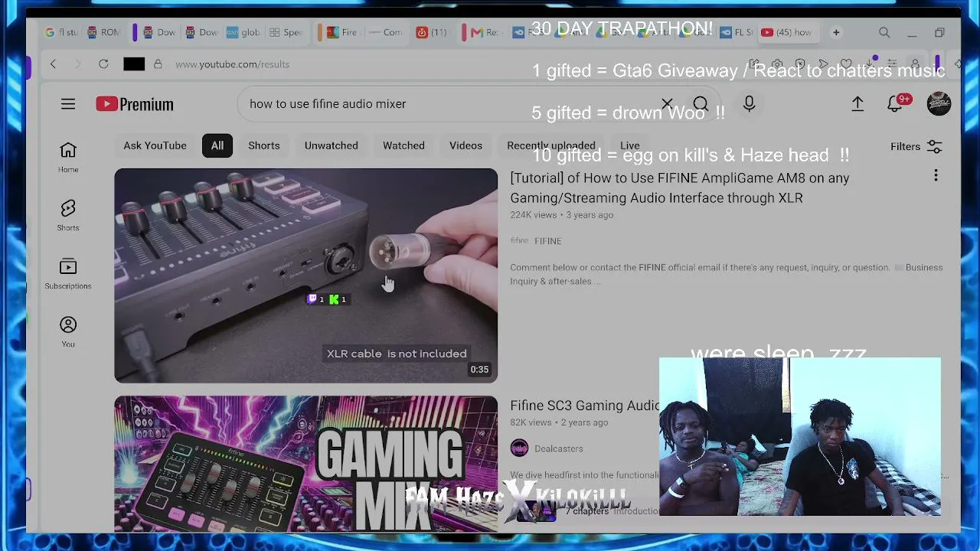The height and width of the screenshot is (551, 980).
Task: Select the active YouTube '(45) how' tab
Action: coord(789,32)
